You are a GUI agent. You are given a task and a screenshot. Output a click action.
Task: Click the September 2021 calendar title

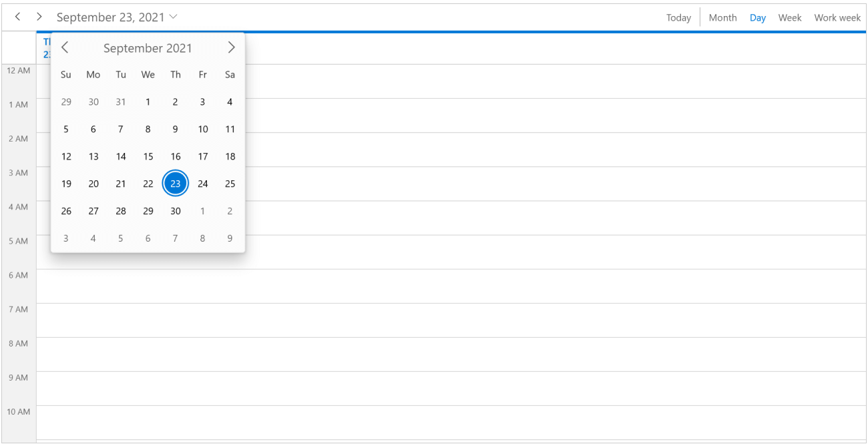[148, 48]
